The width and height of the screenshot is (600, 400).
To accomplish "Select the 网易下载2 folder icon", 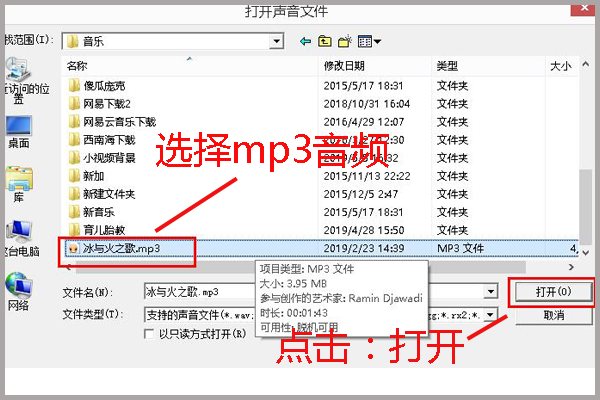I will pyautogui.click(x=74, y=103).
